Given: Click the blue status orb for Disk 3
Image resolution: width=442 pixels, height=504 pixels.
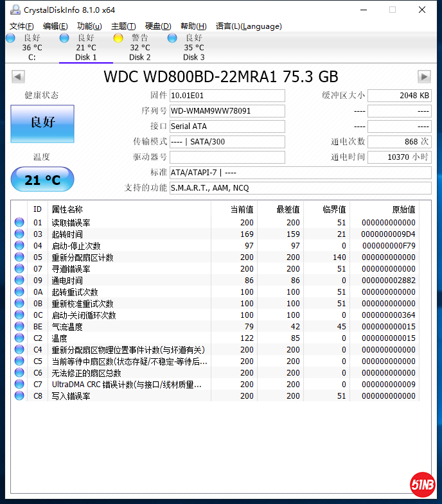Looking at the screenshot, I should (172, 38).
